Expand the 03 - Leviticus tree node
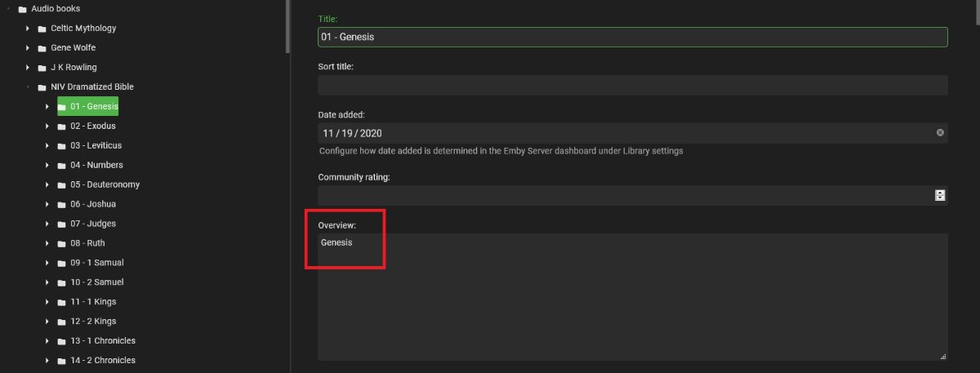 (47, 146)
